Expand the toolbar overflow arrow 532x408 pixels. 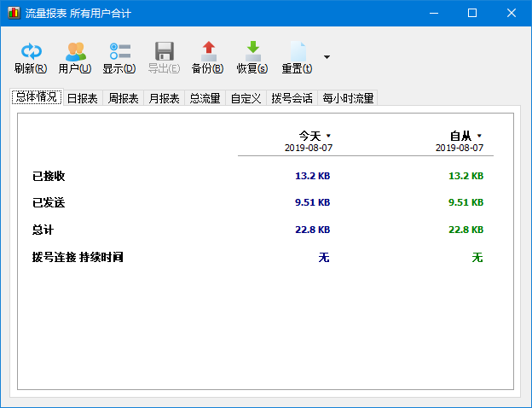327,57
